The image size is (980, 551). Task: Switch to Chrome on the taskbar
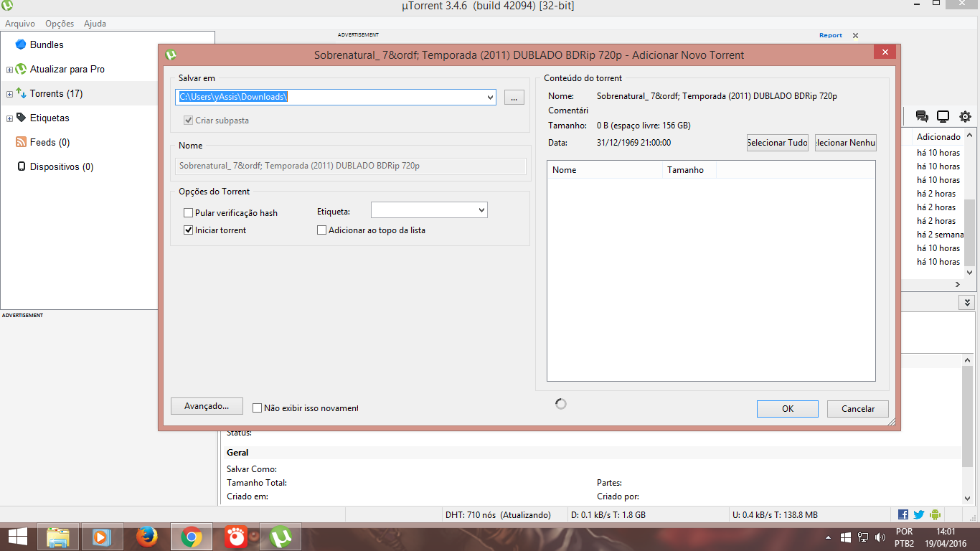pyautogui.click(x=192, y=537)
